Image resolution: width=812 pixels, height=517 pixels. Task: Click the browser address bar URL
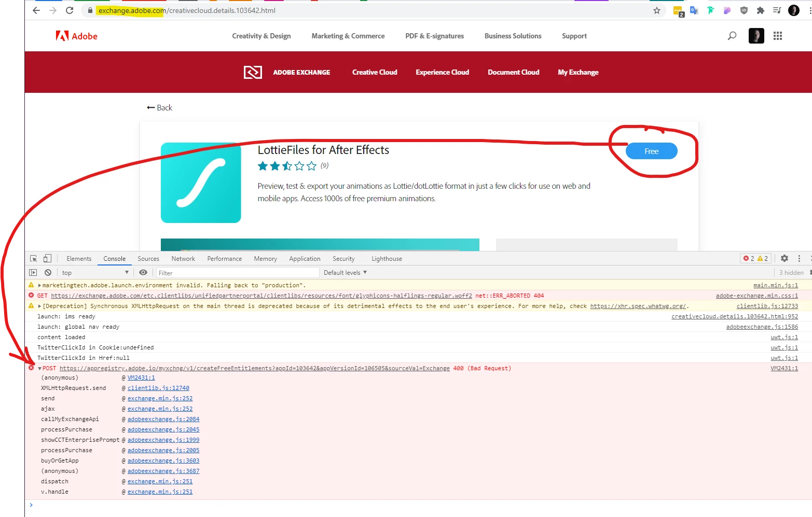pyautogui.click(x=187, y=10)
